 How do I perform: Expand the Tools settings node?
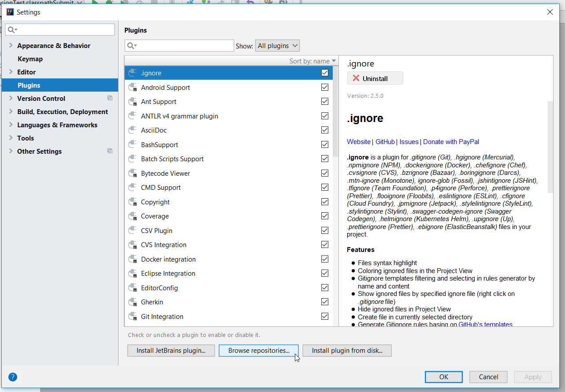pos(11,138)
